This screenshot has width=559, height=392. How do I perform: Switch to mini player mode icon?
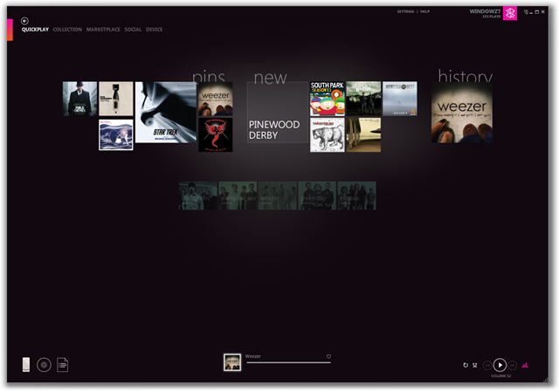pyautogui.click(x=526, y=12)
